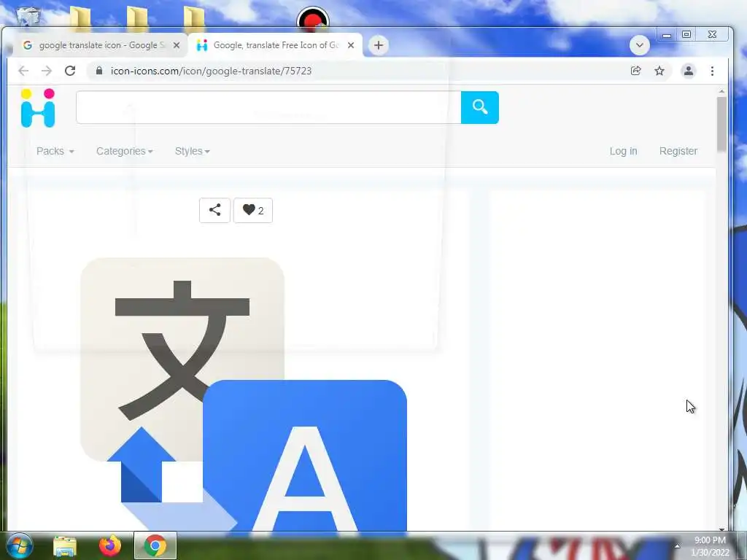Click the icon-icons site logo
The image size is (747, 560).
point(38,108)
